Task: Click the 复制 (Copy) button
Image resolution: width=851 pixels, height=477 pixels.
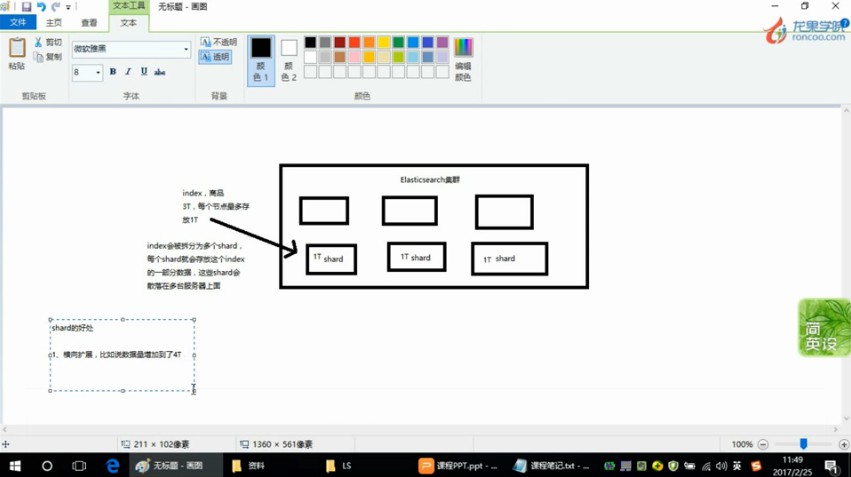Action: coord(48,56)
